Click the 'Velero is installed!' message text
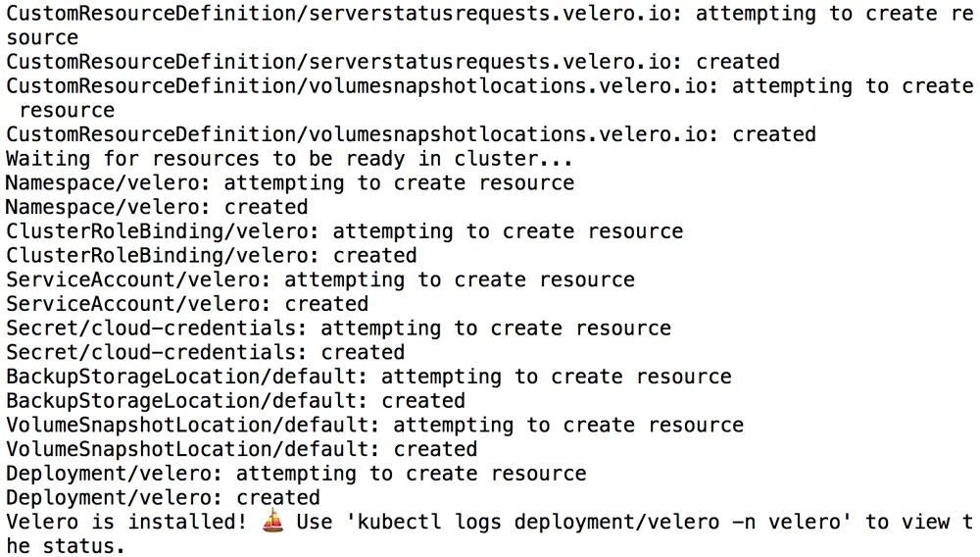Image resolution: width=980 pixels, height=557 pixels. pos(125,522)
